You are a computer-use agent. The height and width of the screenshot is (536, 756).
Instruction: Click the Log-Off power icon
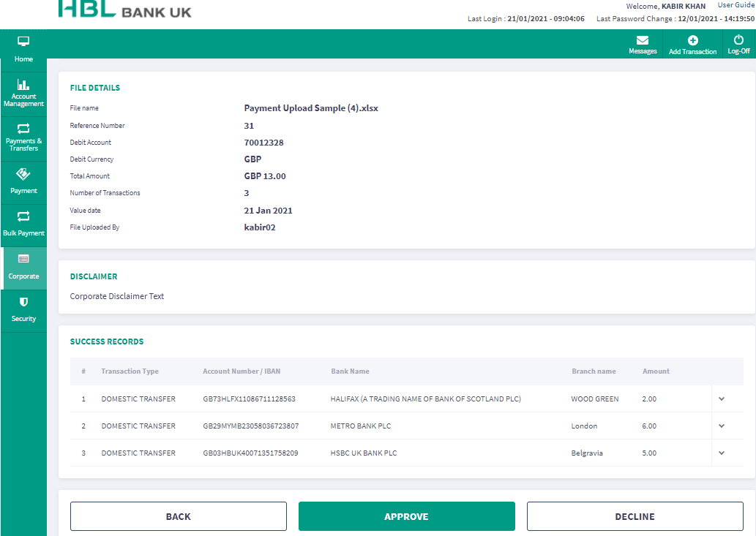point(738,40)
